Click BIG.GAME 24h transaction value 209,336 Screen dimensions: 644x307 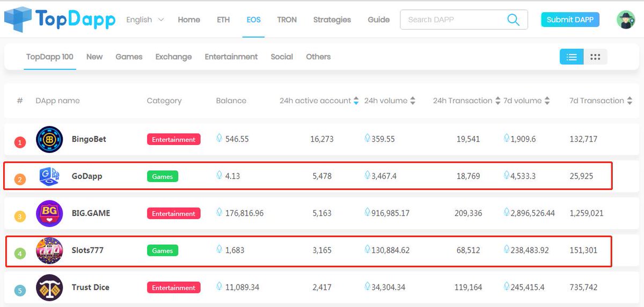coord(468,213)
